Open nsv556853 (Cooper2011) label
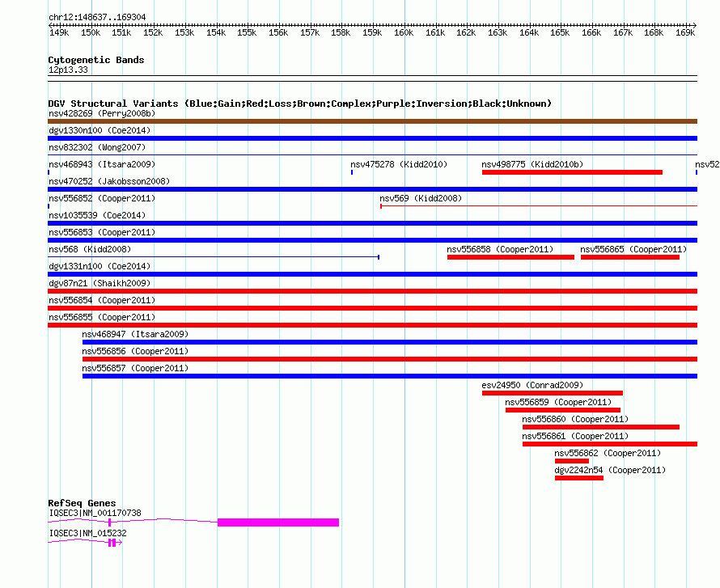This screenshot has width=720, height=588. [102, 232]
